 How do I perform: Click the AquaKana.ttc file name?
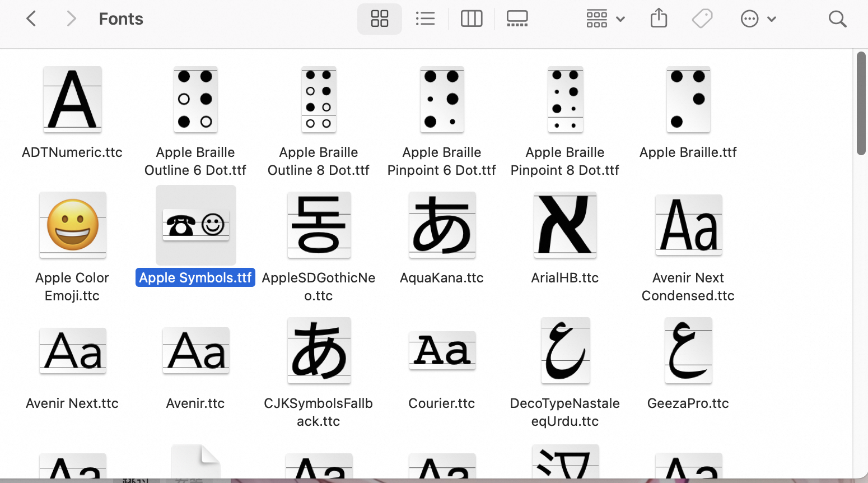[442, 278]
